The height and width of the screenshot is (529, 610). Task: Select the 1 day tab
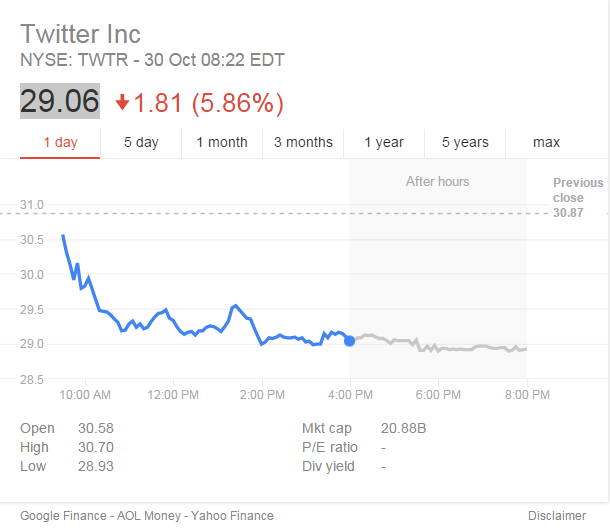[x=60, y=142]
